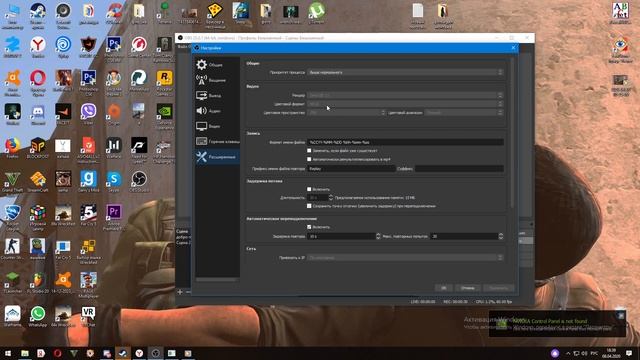Open the Yandex Browser desktop icon
This screenshot has height=360, width=640.
point(38,47)
